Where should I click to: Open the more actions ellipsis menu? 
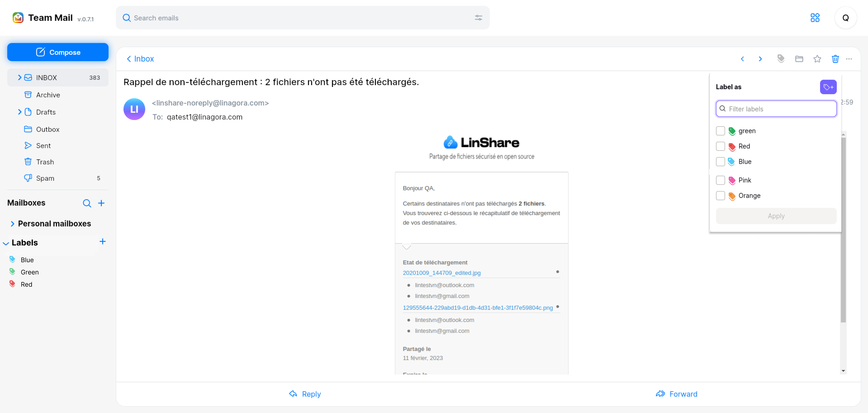click(x=849, y=59)
